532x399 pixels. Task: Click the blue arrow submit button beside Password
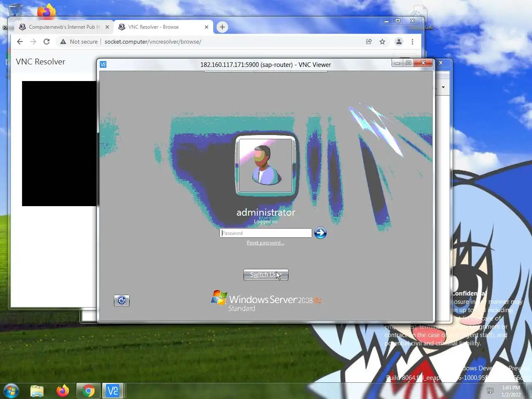320,233
